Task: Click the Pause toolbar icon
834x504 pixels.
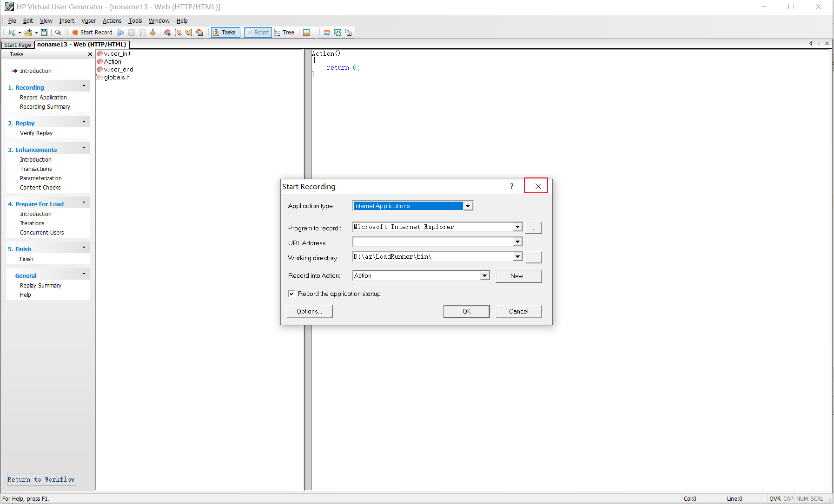Action: [142, 33]
